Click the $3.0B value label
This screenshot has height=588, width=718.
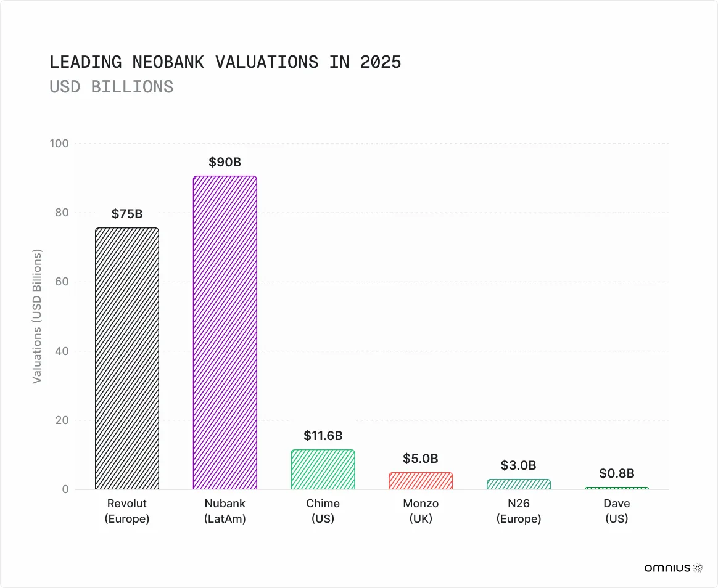click(x=519, y=465)
